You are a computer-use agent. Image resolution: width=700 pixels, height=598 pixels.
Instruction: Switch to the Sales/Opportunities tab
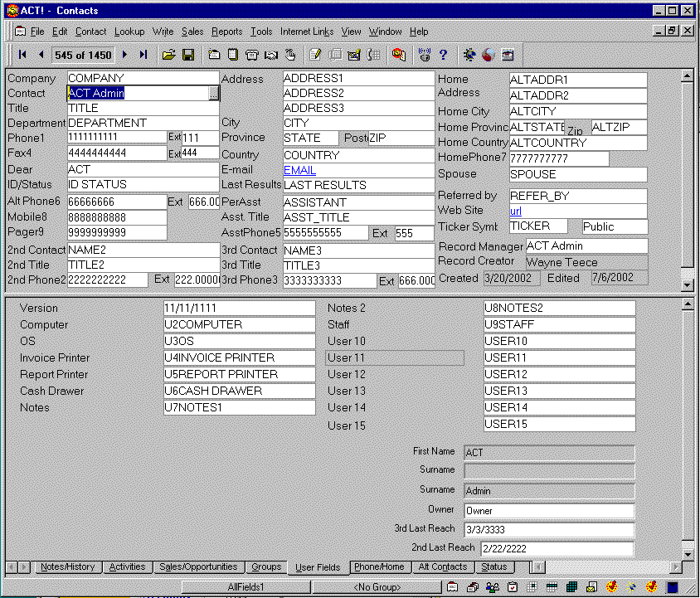[198, 566]
